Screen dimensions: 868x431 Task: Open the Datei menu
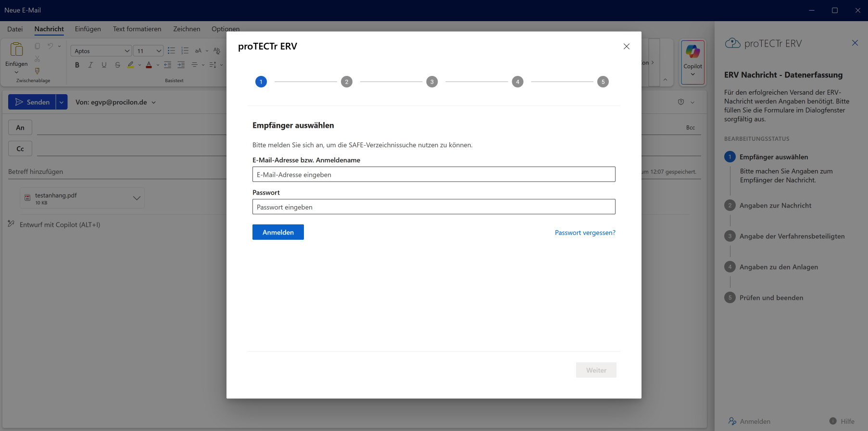point(15,29)
